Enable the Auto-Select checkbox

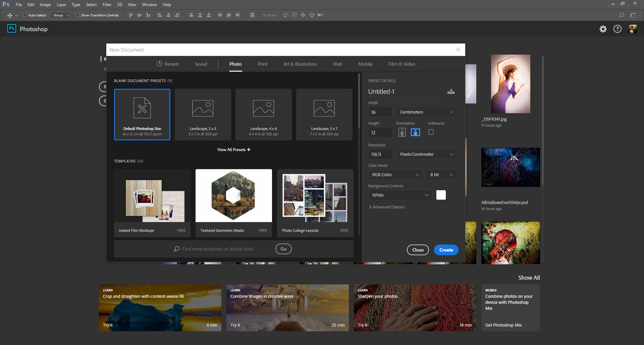point(26,15)
